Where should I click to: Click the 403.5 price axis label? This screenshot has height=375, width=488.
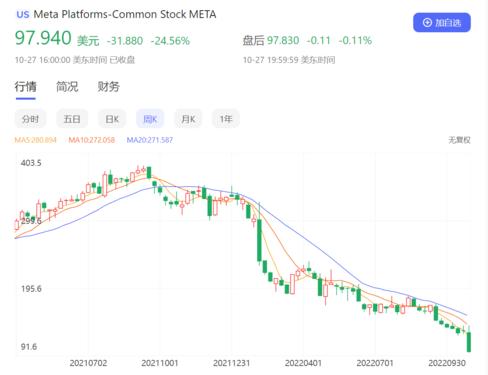(31, 163)
